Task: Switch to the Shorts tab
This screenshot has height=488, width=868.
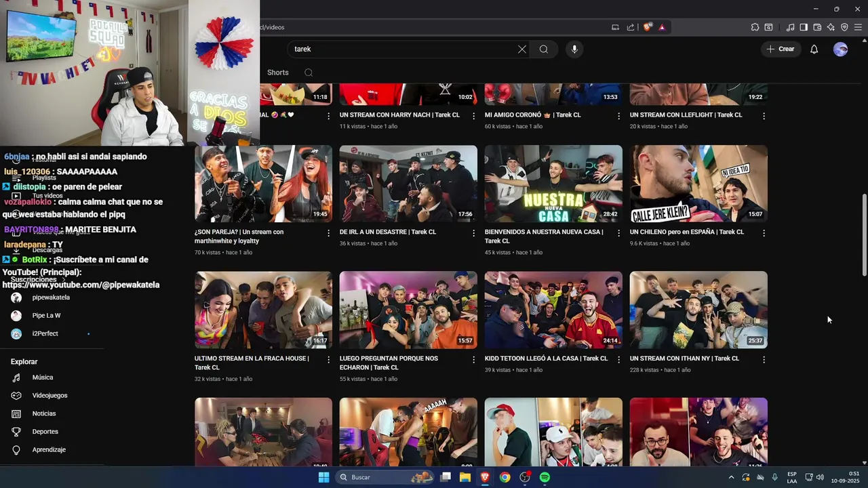Action: pyautogui.click(x=278, y=73)
